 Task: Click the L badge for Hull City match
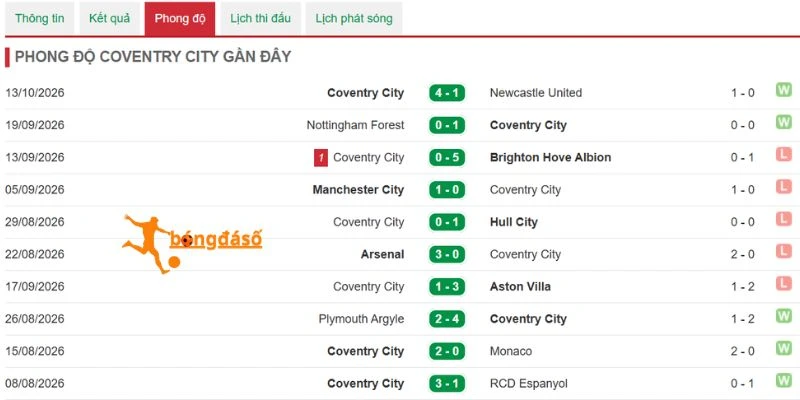[784, 219]
